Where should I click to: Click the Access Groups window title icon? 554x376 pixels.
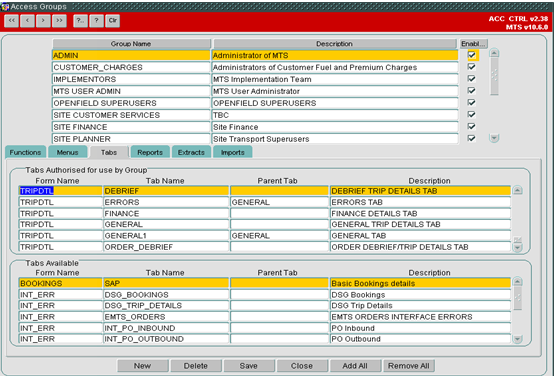5,6
